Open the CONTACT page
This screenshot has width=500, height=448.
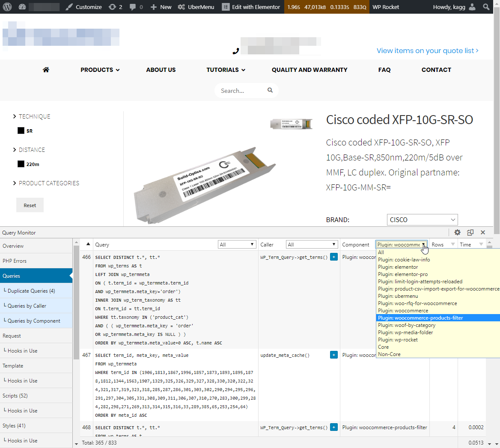coord(436,70)
